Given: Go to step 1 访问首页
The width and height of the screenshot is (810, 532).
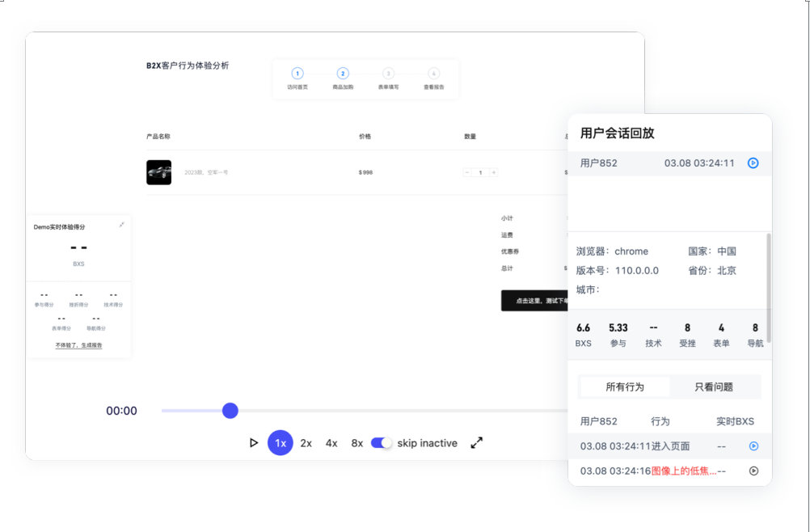Looking at the screenshot, I should coord(297,79).
